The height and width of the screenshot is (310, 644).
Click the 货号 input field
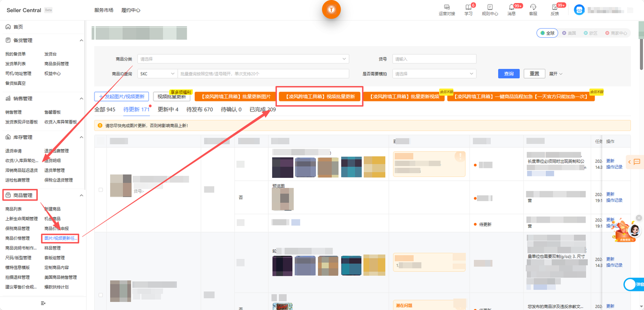click(x=434, y=59)
